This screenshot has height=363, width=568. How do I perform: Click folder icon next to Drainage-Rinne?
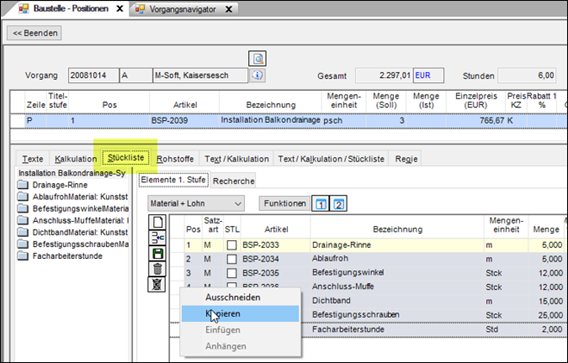point(23,185)
